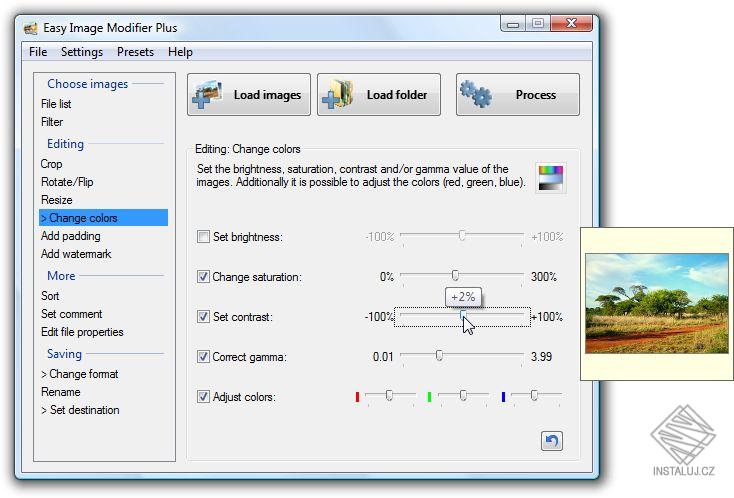The height and width of the screenshot is (498, 734).
Task: Select Crop in the Editing section
Action: point(51,164)
